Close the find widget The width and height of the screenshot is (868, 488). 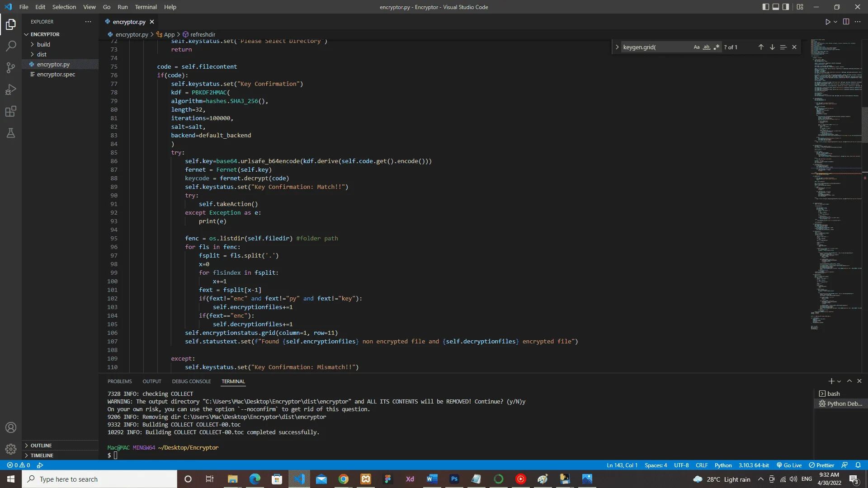click(x=794, y=47)
